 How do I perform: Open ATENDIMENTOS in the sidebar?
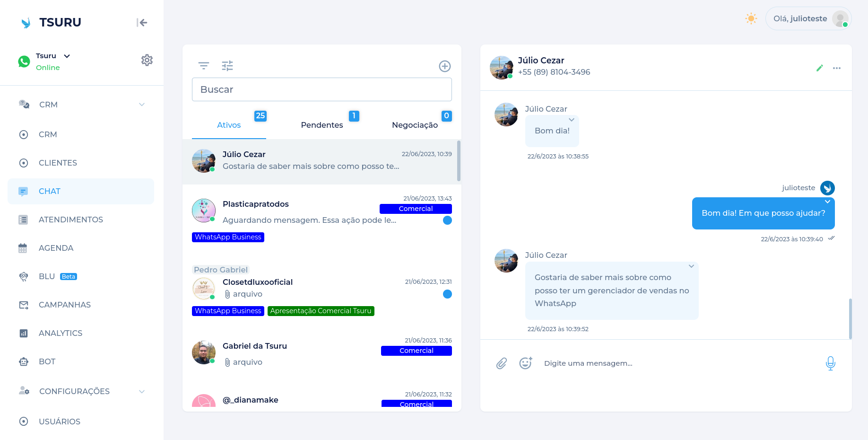pyautogui.click(x=71, y=220)
